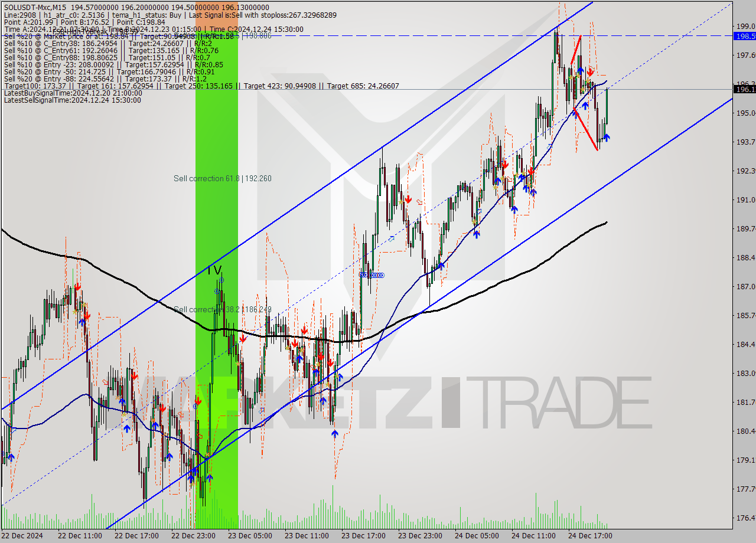The image size is (756, 543).
Task: Click the 'Sell correction 61.8 | 192.260' label
Action: click(x=223, y=178)
